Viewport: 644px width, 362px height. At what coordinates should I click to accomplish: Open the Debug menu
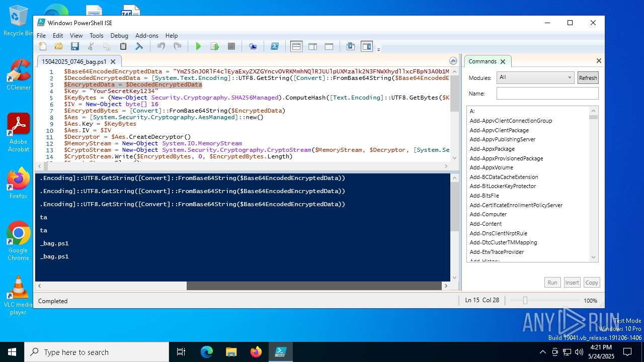tap(119, 36)
